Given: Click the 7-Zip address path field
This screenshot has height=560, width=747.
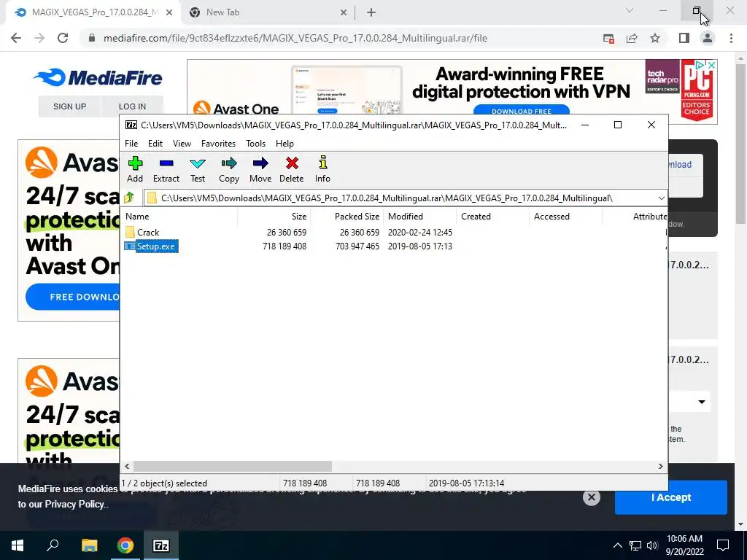Looking at the screenshot, I should click(399, 198).
